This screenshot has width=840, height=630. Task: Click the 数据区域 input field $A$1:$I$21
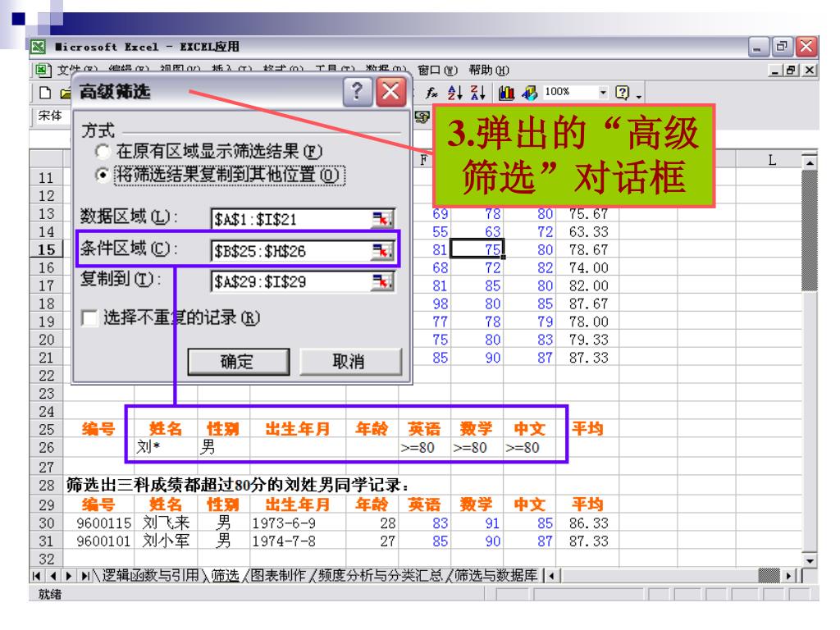(292, 218)
